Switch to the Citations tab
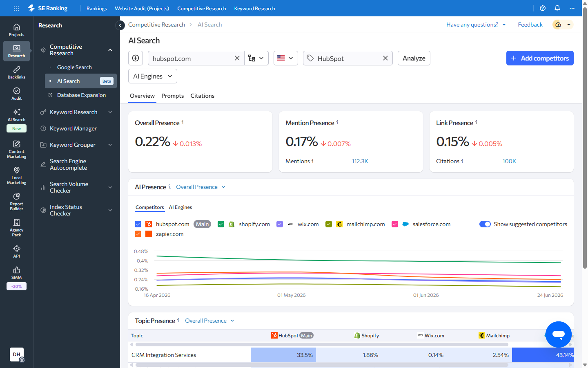Screen dimensions: 588x368 point(202,96)
